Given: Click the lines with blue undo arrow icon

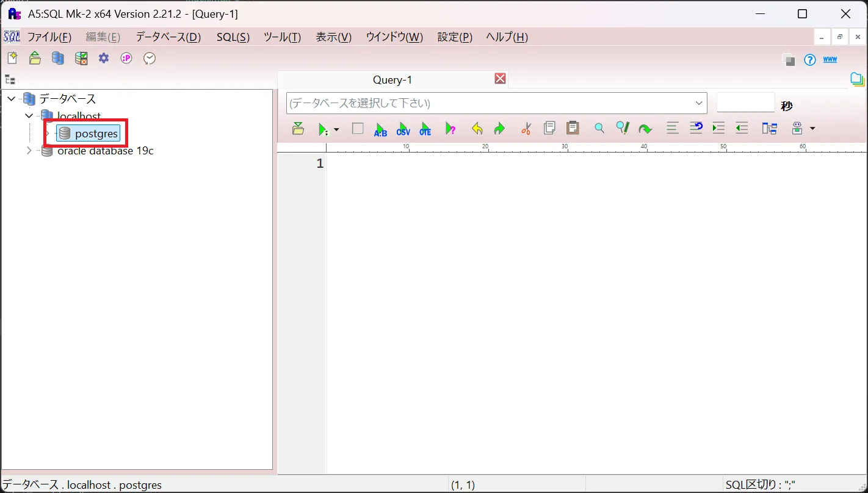Looking at the screenshot, I should pos(696,128).
